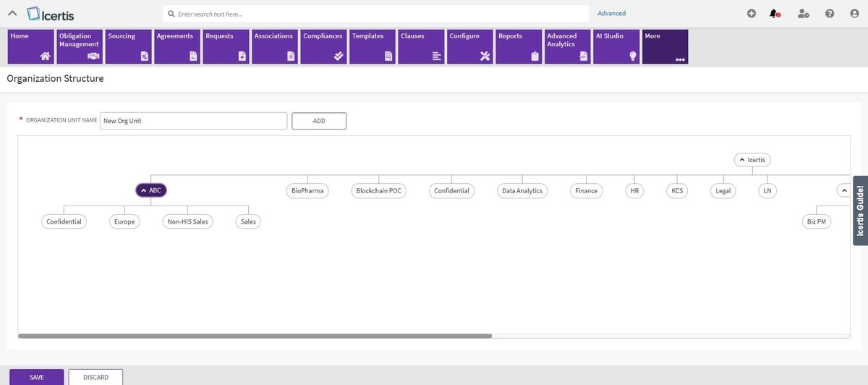This screenshot has width=868, height=385.
Task: Click the Agreements document icon
Action: (192, 56)
